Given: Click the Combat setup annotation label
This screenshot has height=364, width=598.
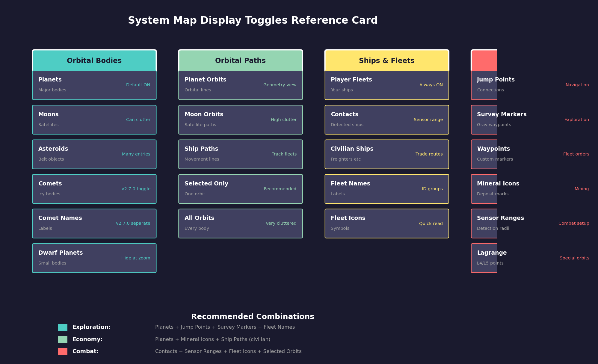Looking at the screenshot, I should [573, 223].
